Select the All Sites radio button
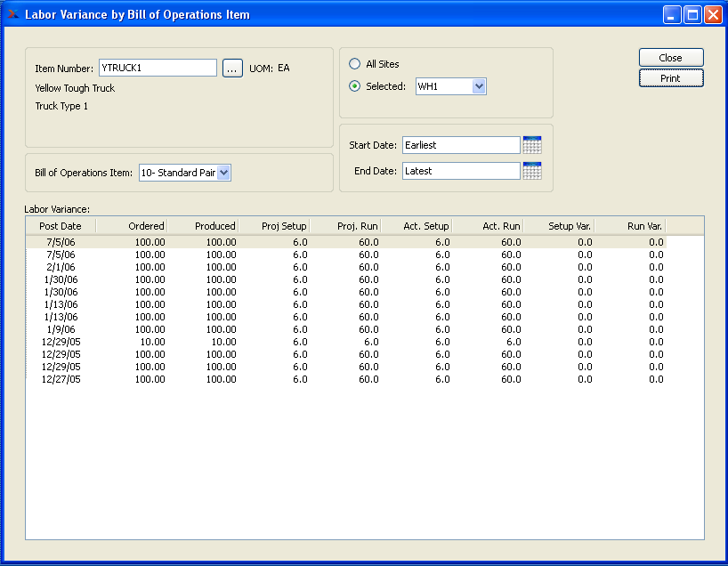This screenshot has height=566, width=728. (x=355, y=64)
